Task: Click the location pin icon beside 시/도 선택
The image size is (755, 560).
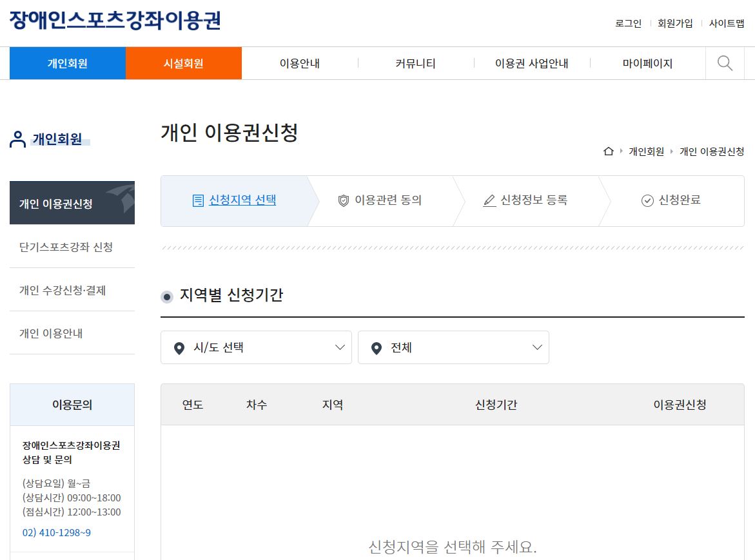Action: (x=180, y=347)
